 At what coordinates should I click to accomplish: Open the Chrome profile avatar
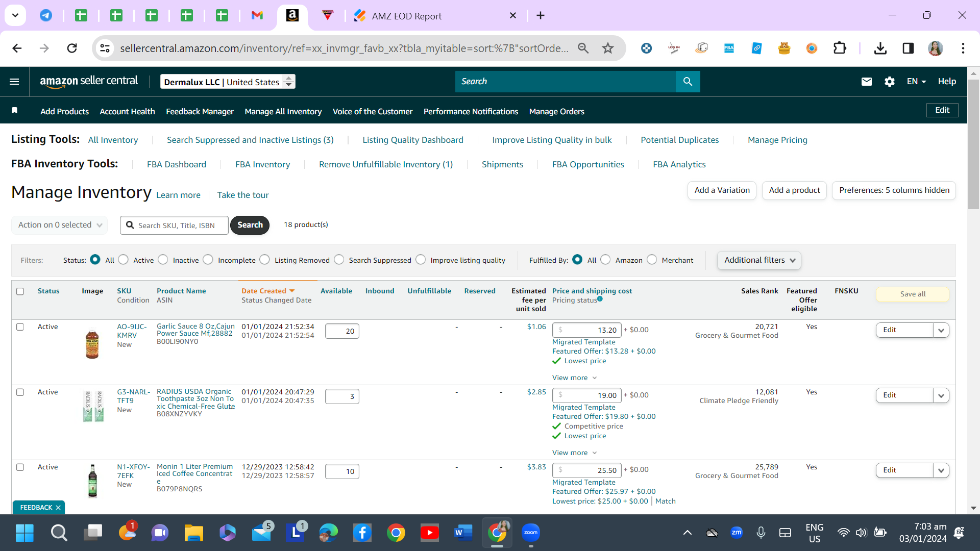pyautogui.click(x=936, y=48)
